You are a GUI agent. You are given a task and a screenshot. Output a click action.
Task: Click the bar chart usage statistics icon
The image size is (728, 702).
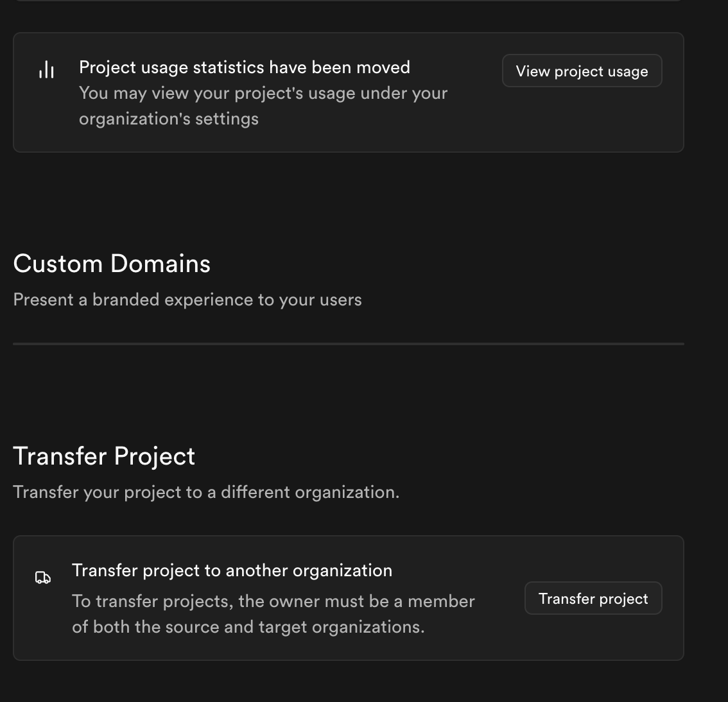point(46,69)
